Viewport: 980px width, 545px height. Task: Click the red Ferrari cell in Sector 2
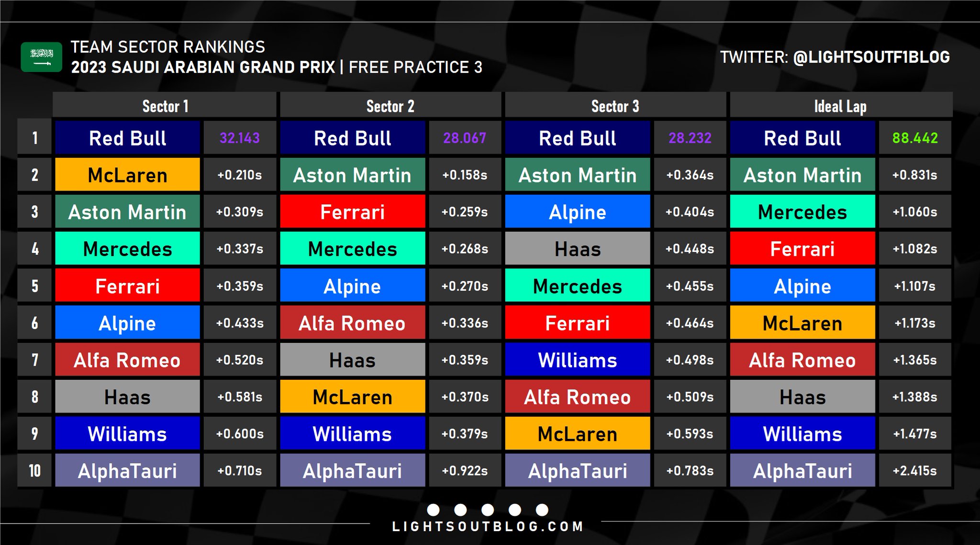point(352,212)
